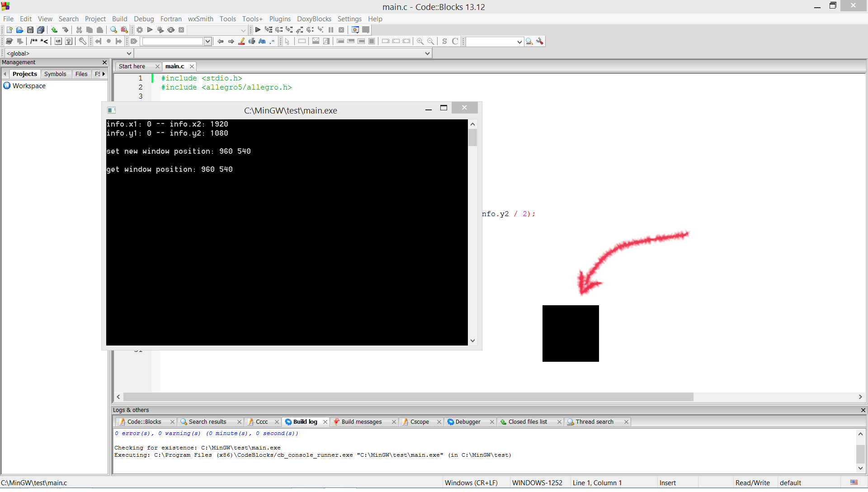This screenshot has height=492, width=868.
Task: Select the Symbols management tab
Action: [x=55, y=74]
